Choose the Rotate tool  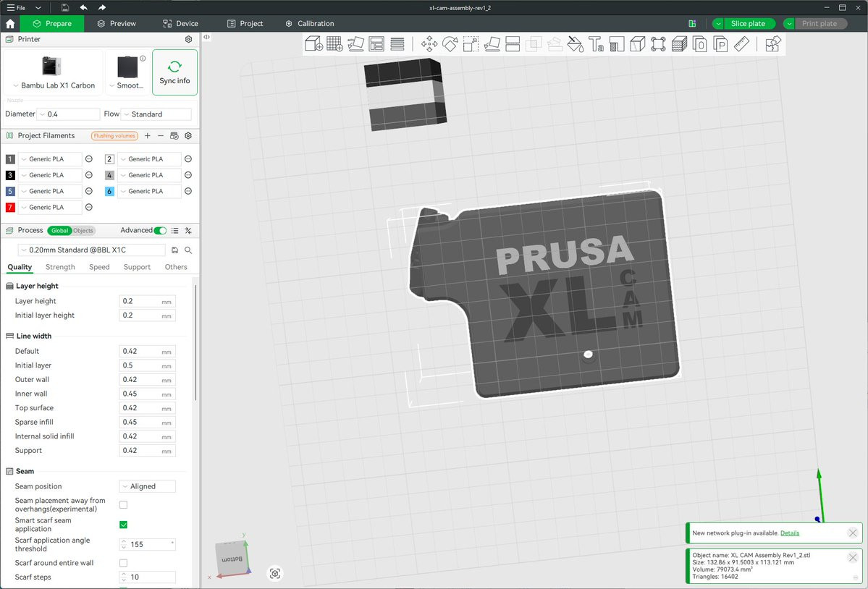(x=450, y=44)
